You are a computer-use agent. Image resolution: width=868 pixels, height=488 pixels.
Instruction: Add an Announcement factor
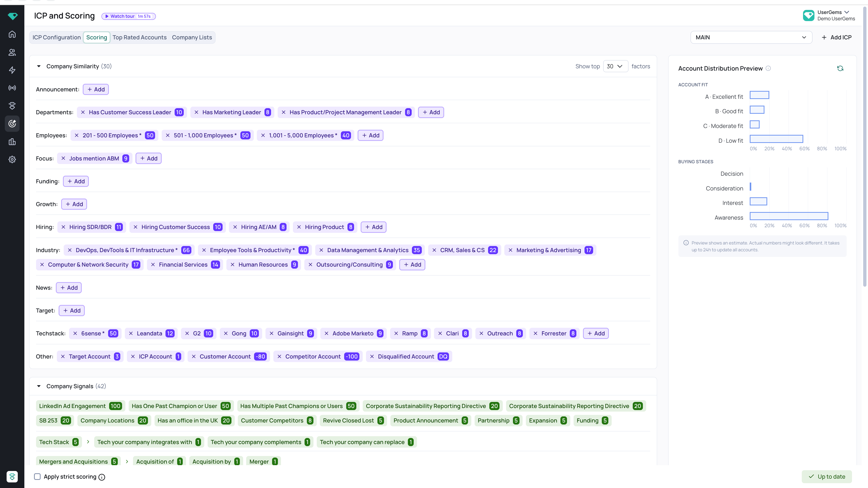96,89
